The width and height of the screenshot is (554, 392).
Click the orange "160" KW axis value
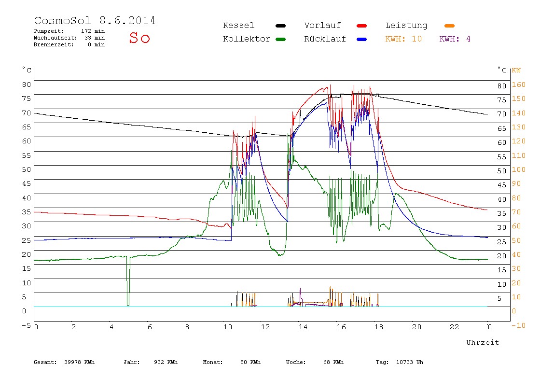519,85
